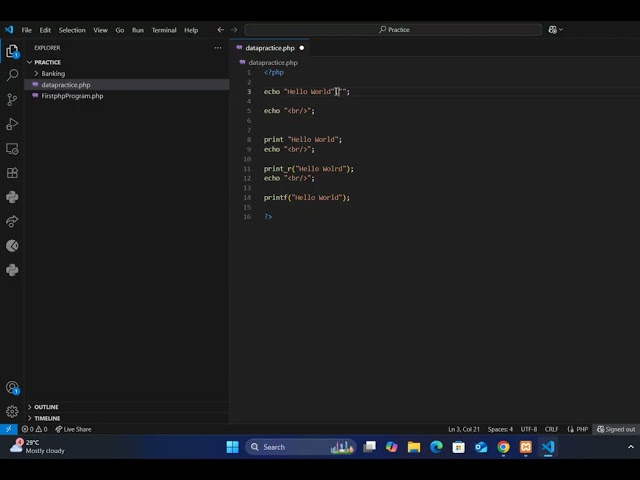Go forward with the right arrow
The image size is (640, 480).
point(234,30)
